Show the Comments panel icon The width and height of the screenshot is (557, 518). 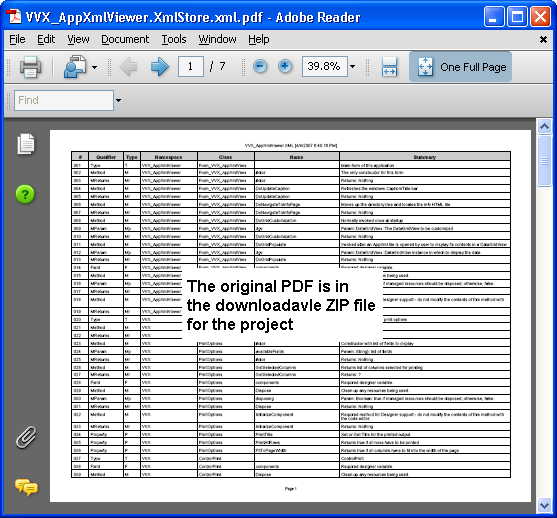[x=26, y=487]
